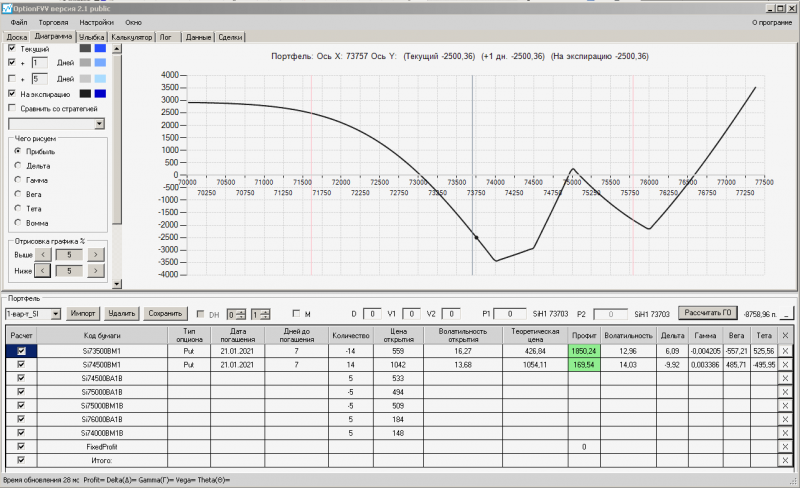The image size is (800, 488).
Task: Click the small underscore button after -8758,96
Action: [x=788, y=313]
